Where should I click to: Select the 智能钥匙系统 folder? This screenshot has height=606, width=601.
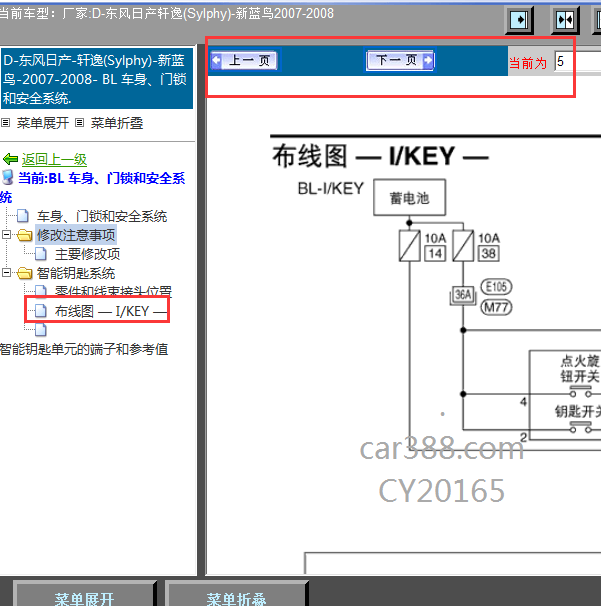76,273
